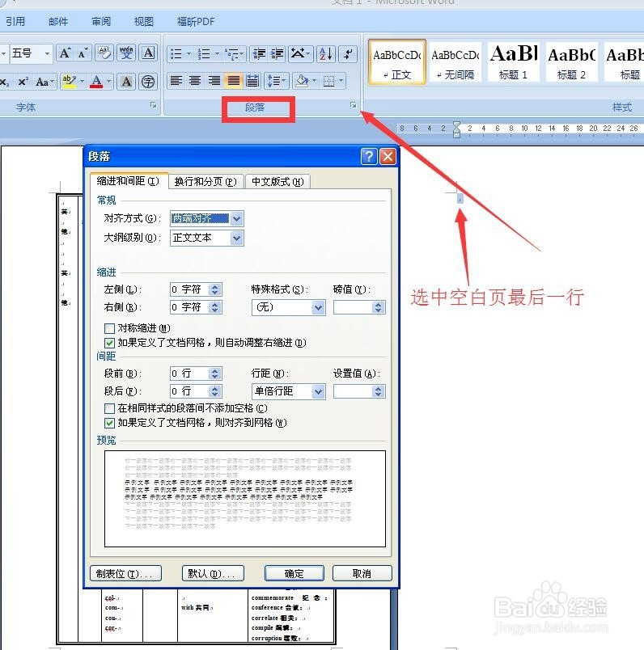Click the Distributed alignment icon
644x650 pixels.
(x=252, y=80)
